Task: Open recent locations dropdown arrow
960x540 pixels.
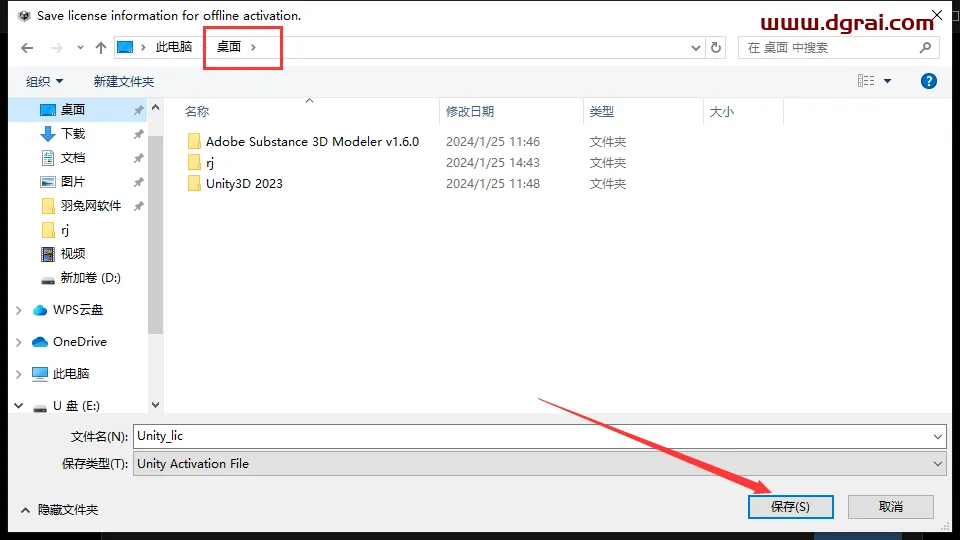Action: pyautogui.click(x=80, y=48)
